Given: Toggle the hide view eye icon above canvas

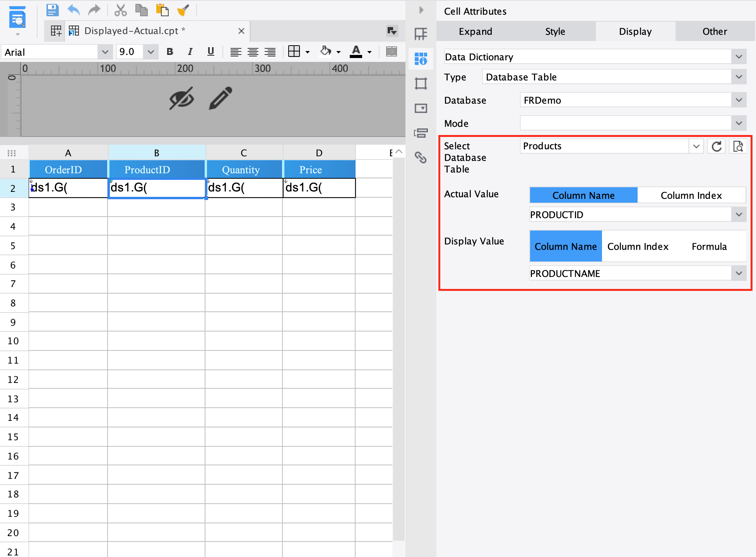Looking at the screenshot, I should point(181,99).
